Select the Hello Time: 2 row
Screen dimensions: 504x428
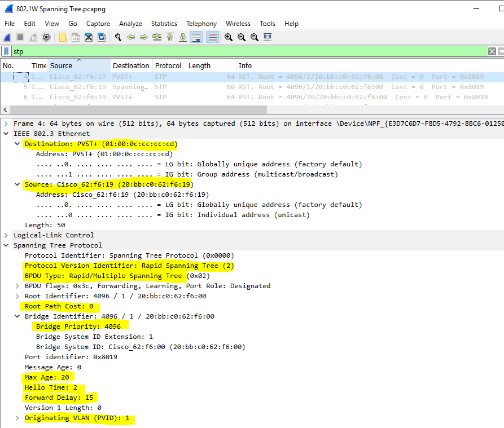(51, 387)
